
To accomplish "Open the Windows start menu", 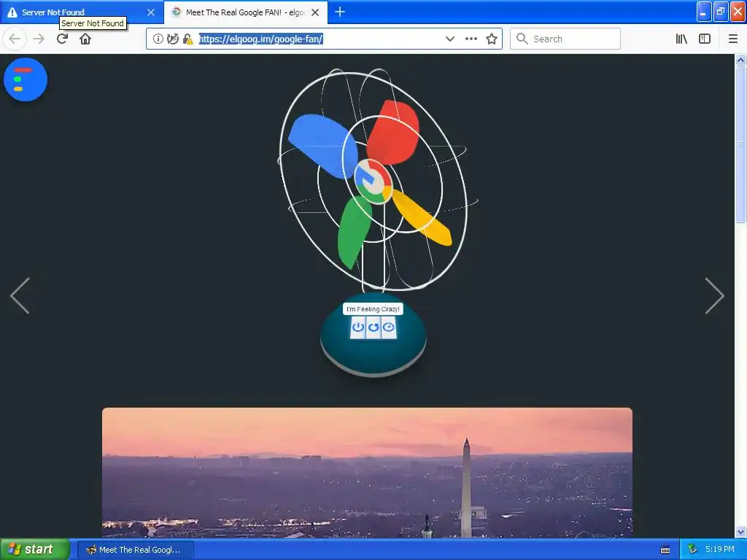I will (x=35, y=549).
